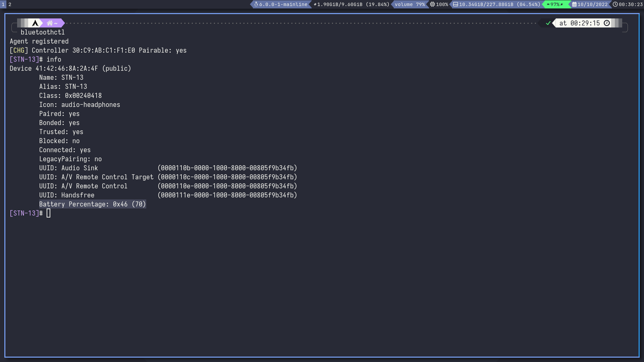Click the green checkmark status icon
The image size is (644, 362).
[x=548, y=23]
